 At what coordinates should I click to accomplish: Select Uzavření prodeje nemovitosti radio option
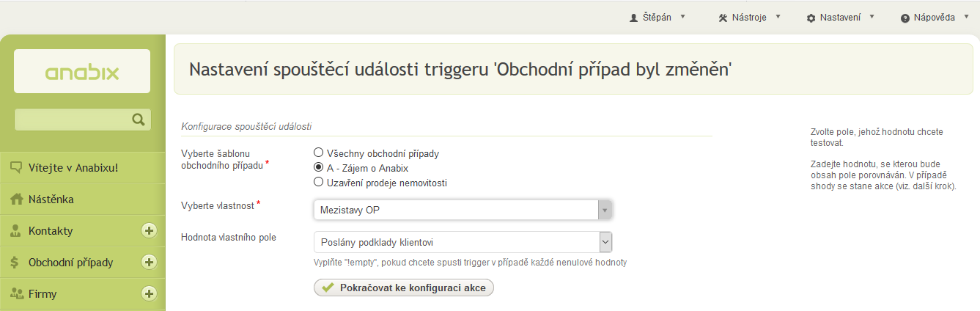coord(318,182)
